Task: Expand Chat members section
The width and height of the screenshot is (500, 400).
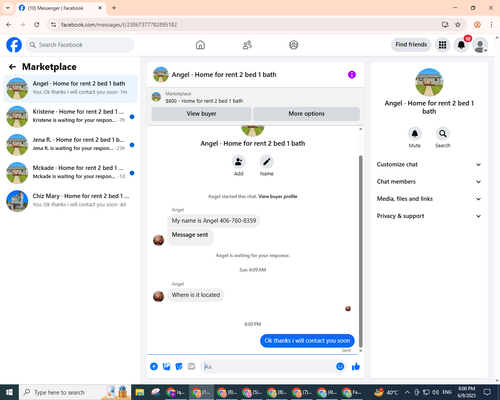Action: [x=429, y=182]
